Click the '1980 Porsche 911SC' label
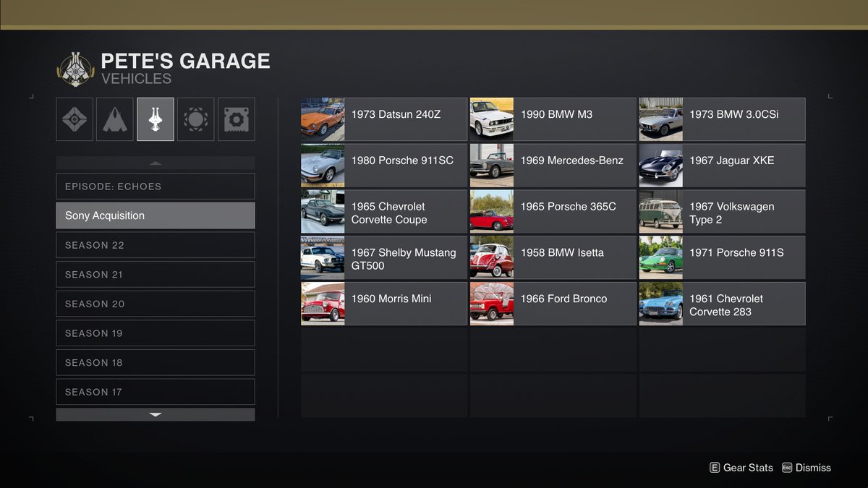Image resolution: width=868 pixels, height=488 pixels. click(402, 160)
